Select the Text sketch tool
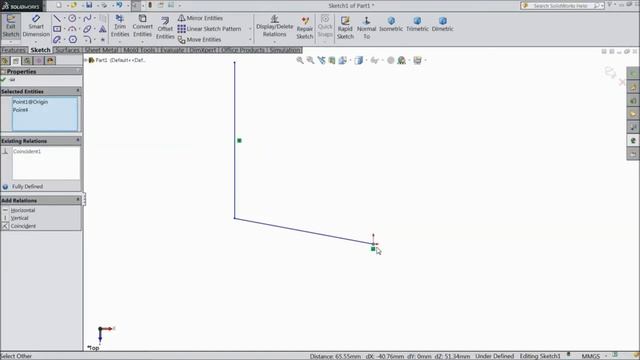This screenshot has height=360, width=640. 102,29
